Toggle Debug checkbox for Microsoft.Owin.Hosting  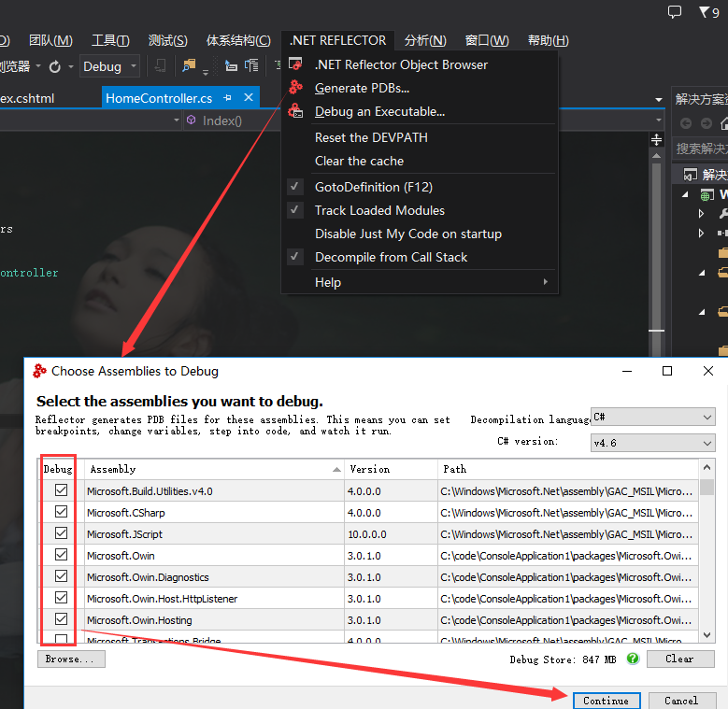point(61,619)
